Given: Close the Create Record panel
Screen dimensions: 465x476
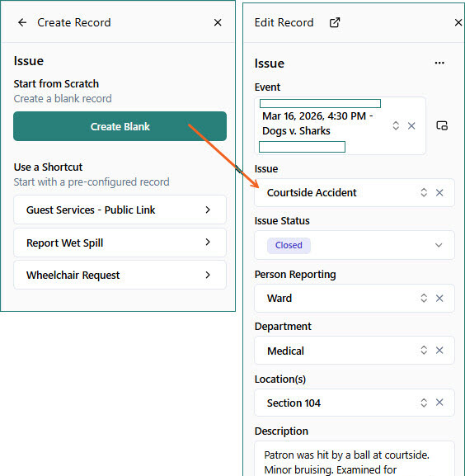Looking at the screenshot, I should click(218, 22).
